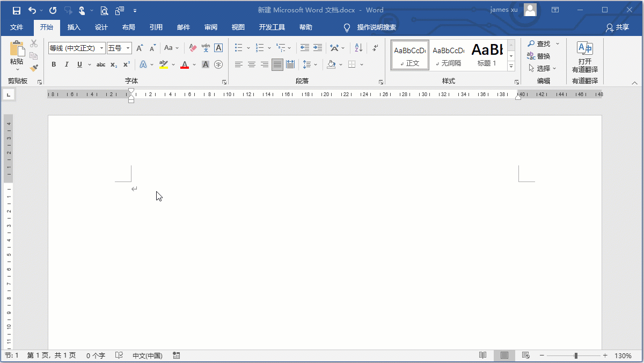This screenshot has width=644, height=363.
Task: Click the strikethrough icon
Action: 101,64
